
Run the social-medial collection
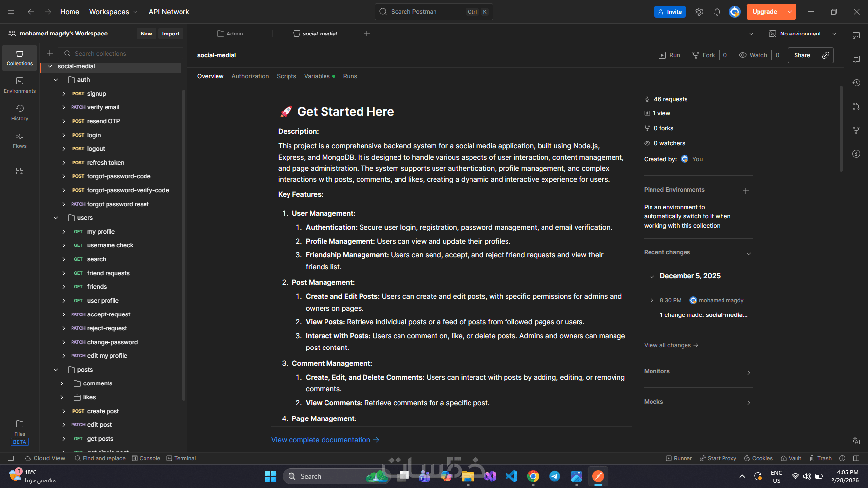[669, 55]
